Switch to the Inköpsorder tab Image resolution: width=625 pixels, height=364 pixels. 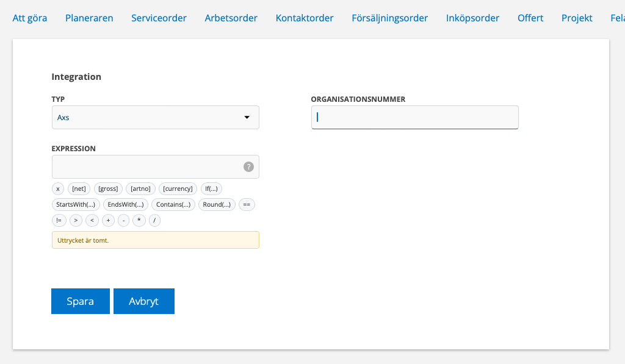472,18
